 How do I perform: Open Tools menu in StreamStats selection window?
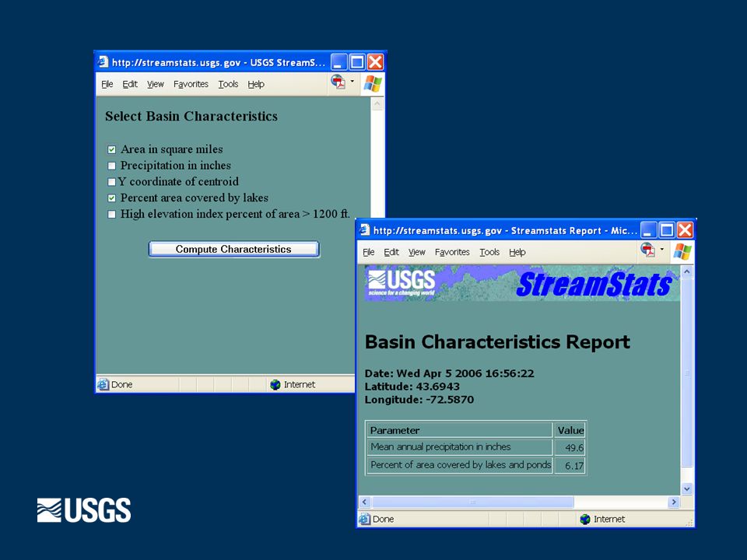pyautogui.click(x=228, y=84)
